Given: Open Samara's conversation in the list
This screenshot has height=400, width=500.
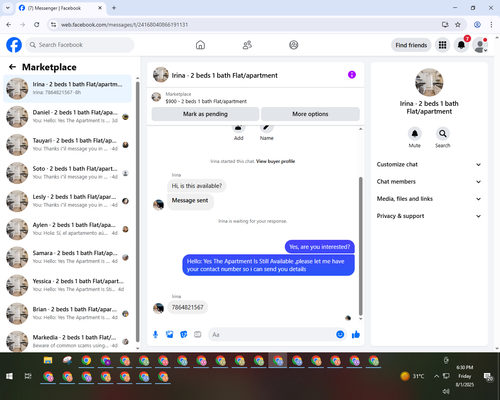Looking at the screenshot, I should tap(68, 257).
